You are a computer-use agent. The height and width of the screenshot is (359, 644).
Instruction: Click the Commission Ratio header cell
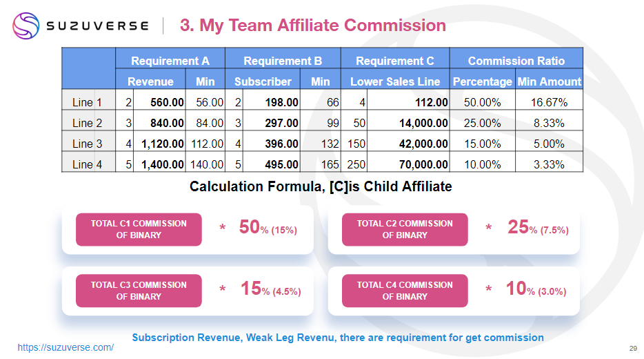[516, 61]
